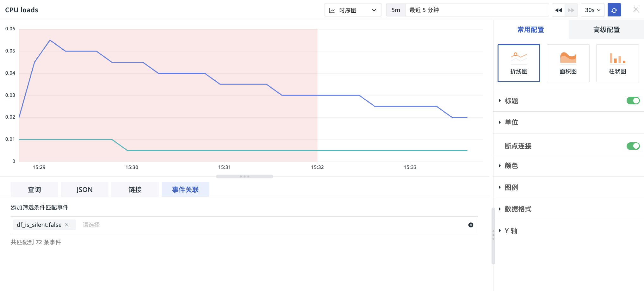Screen dimensions: 644x291
Task: Toggle the 标题 switch off
Action: click(x=633, y=101)
